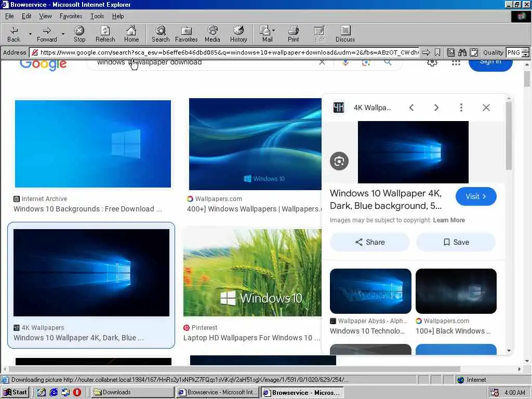Click the Mail toolbar button

267,34
